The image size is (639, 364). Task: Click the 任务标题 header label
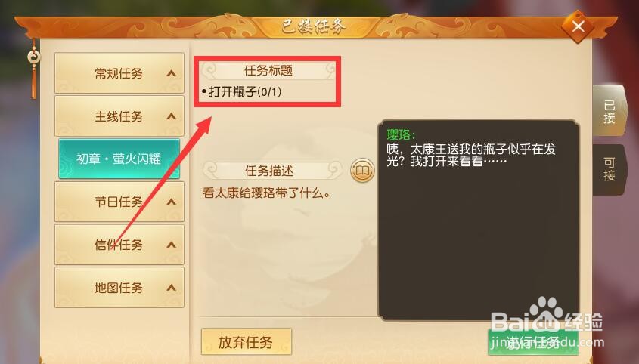point(268,70)
